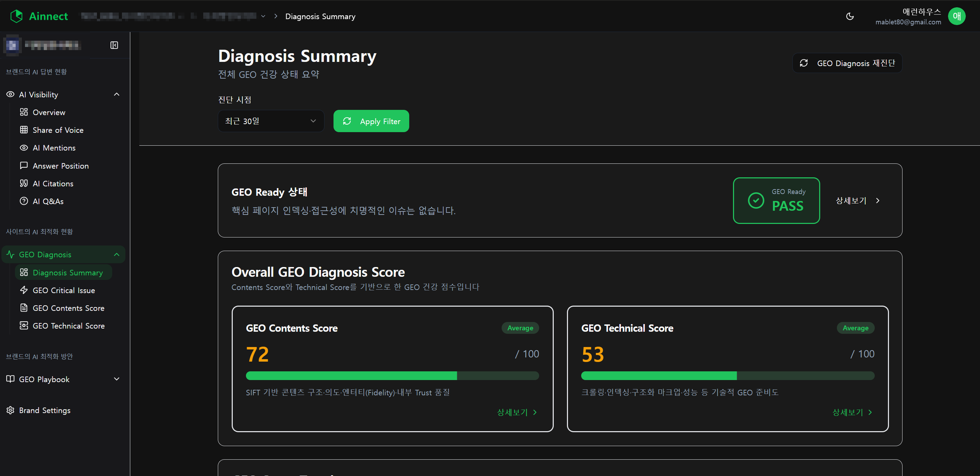Click the Answer Position chat icon
The image size is (980, 476).
click(x=24, y=166)
